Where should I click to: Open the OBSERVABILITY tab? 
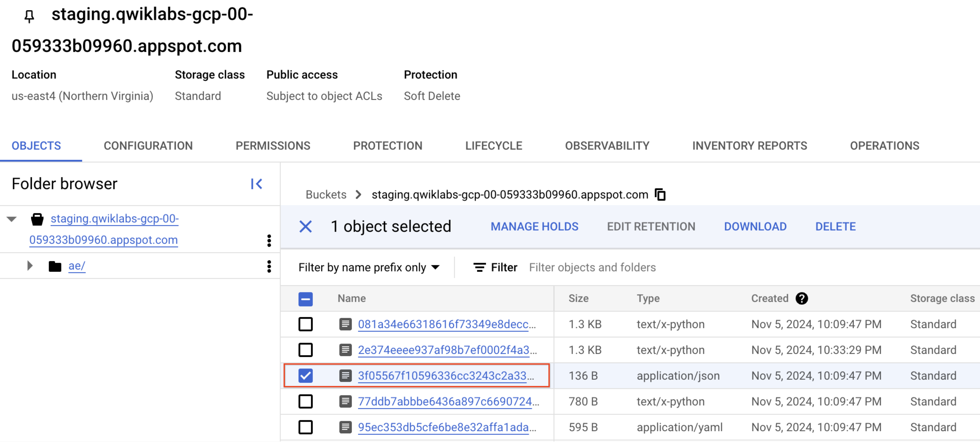tap(607, 146)
